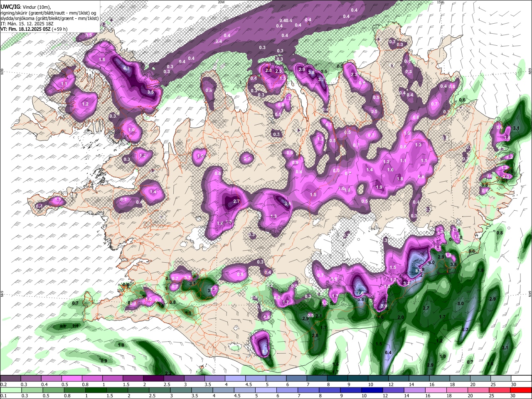Click the '0.1' label in the lower legend row

[x=3, y=396]
